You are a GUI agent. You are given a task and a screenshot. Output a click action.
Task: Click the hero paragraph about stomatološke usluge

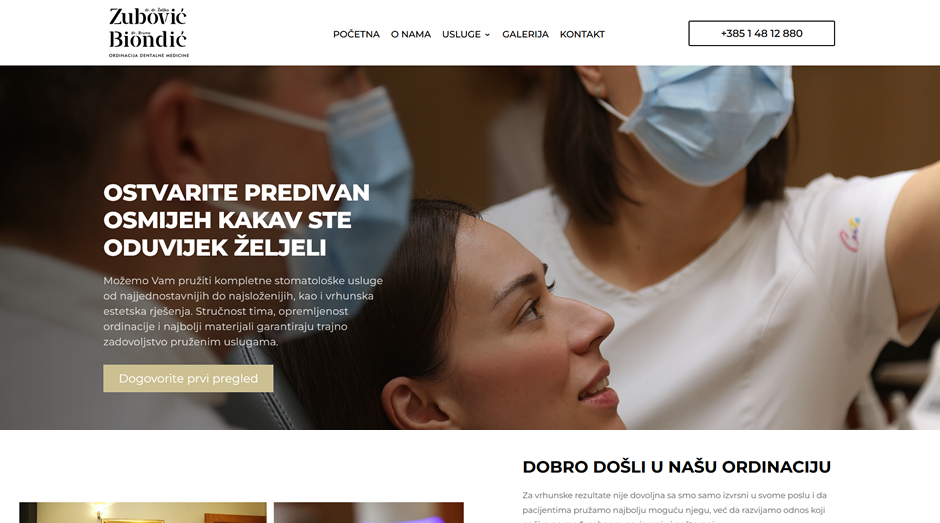(x=243, y=311)
